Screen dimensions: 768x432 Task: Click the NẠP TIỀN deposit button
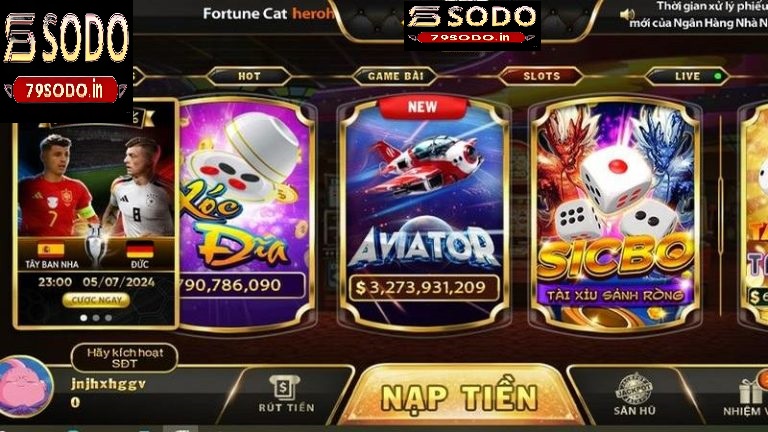[458, 396]
